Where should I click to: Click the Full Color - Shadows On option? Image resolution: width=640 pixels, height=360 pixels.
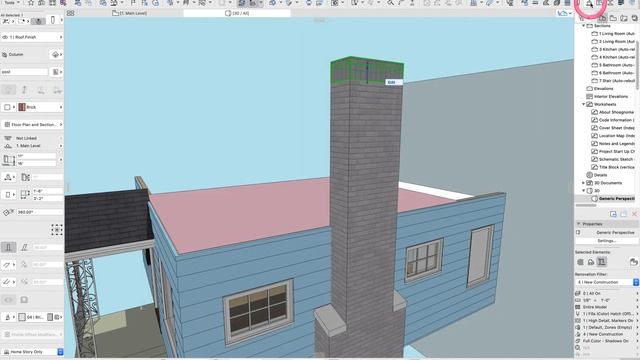point(607,341)
